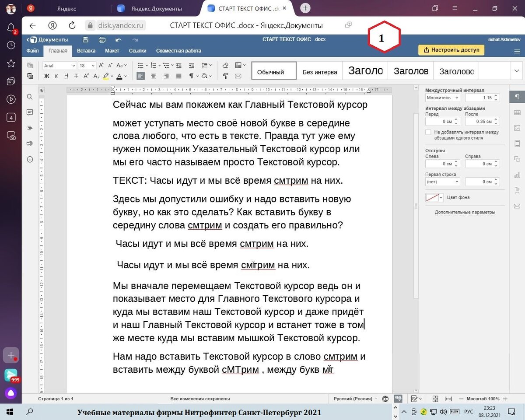The image size is (525, 420).
Task: Click the Настроить доступ button
Action: [451, 50]
